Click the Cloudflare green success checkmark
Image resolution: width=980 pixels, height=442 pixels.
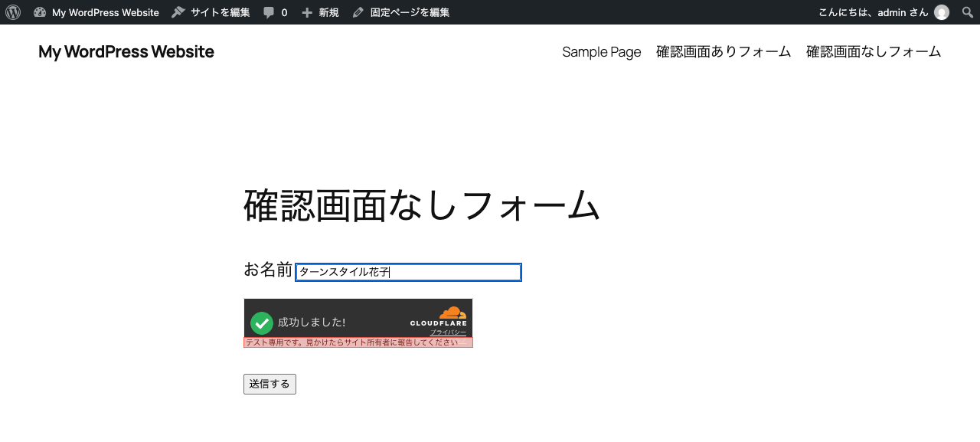tap(262, 323)
